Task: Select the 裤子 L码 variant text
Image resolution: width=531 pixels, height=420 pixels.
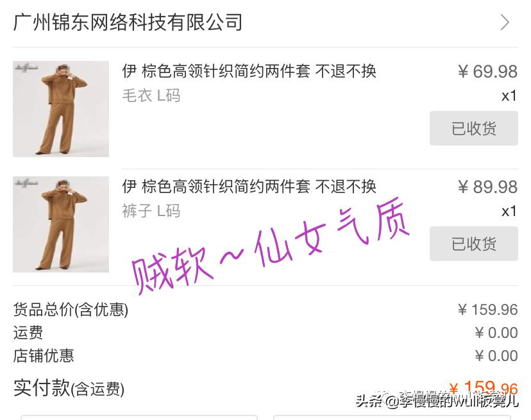Action: (x=151, y=211)
